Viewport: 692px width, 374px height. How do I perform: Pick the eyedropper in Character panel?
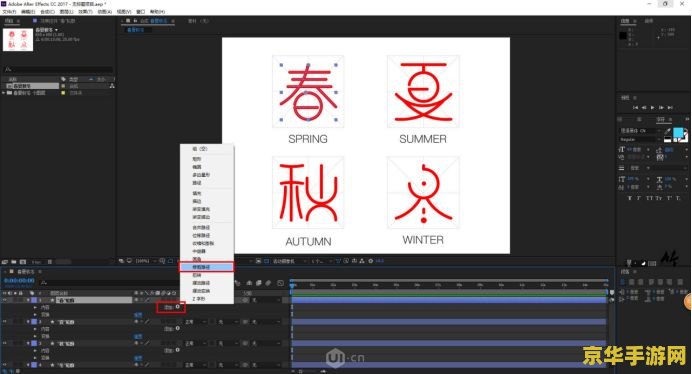668,131
